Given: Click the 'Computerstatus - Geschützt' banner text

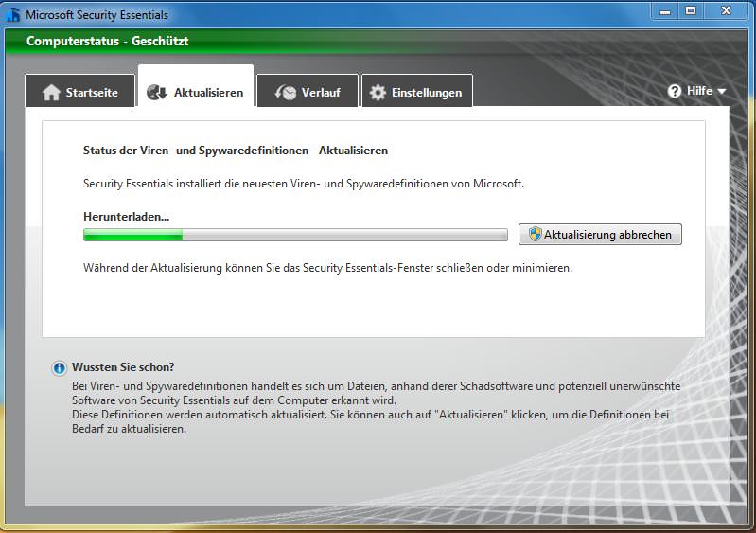Looking at the screenshot, I should coord(108,41).
